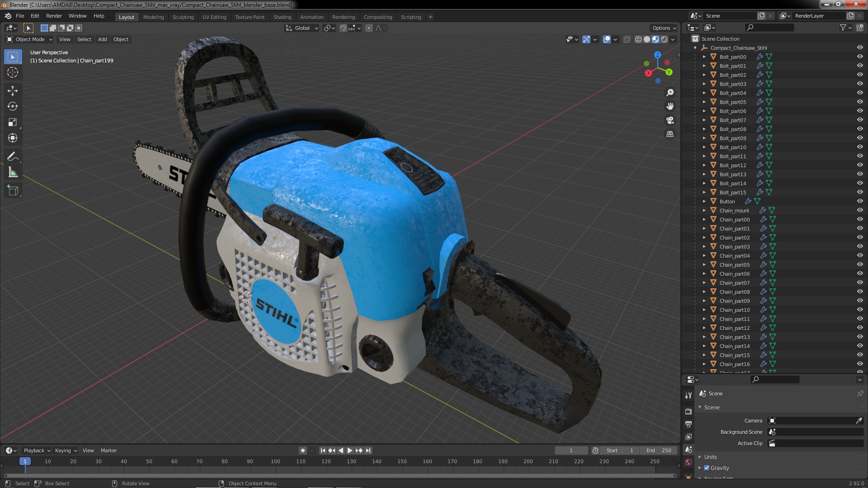The height and width of the screenshot is (488, 868).
Task: Click the timeline End frame field
Action: point(659,450)
